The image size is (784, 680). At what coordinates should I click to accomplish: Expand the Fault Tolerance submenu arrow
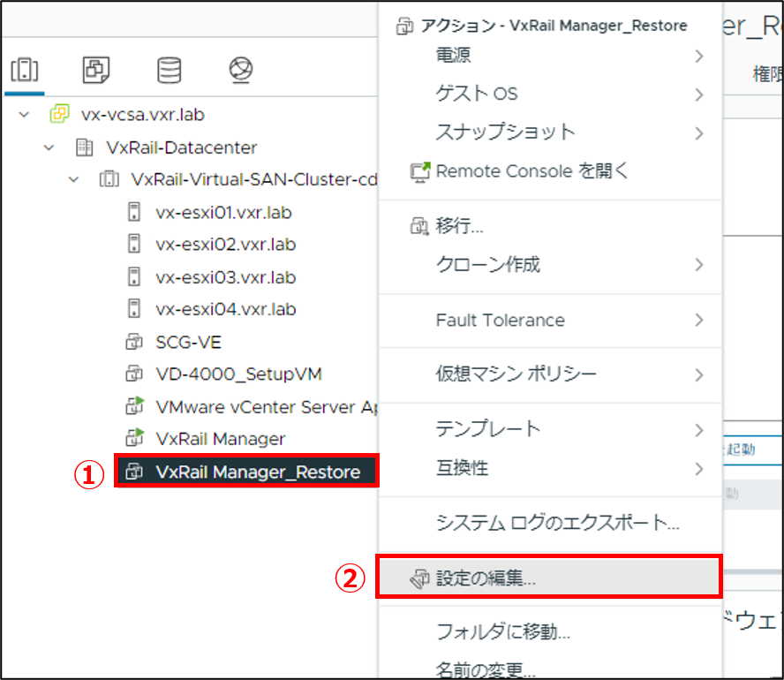click(699, 320)
